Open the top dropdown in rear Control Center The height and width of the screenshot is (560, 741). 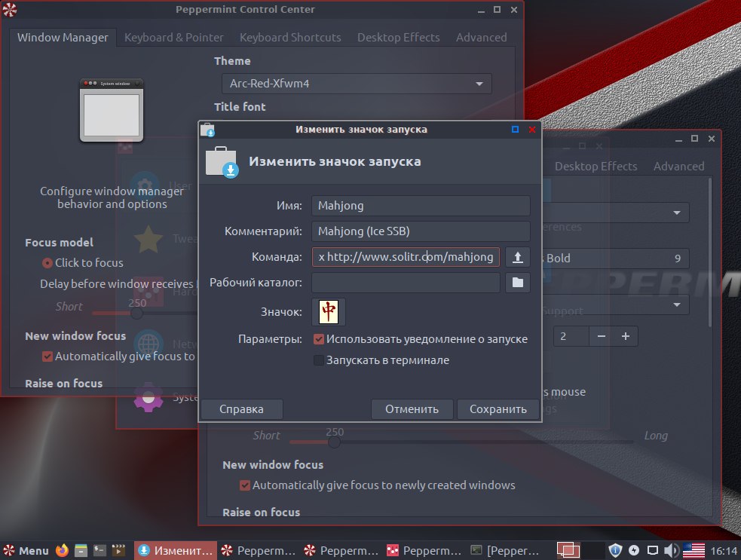click(x=677, y=213)
